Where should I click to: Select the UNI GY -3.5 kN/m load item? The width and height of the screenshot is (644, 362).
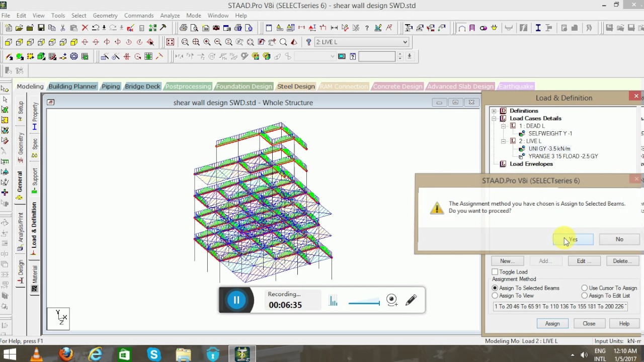549,149
